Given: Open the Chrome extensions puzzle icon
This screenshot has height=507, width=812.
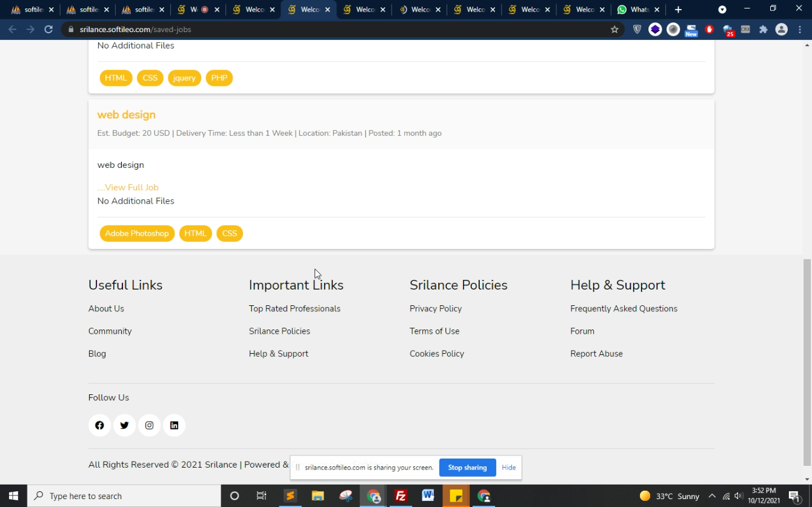Looking at the screenshot, I should 763,29.
